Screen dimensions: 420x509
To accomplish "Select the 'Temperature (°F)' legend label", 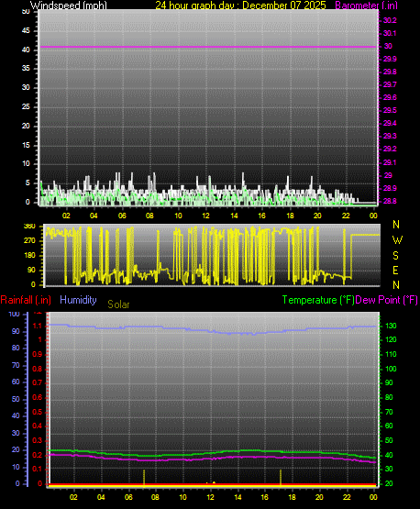I will point(318,300).
